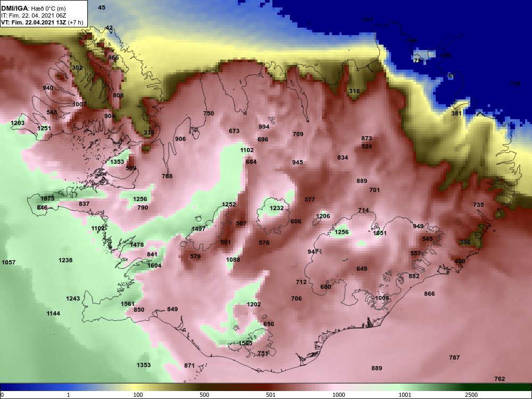Image resolution: width=532 pixels, height=399 pixels.
Task: Click the 1565 value near the south coast
Action: tap(245, 343)
